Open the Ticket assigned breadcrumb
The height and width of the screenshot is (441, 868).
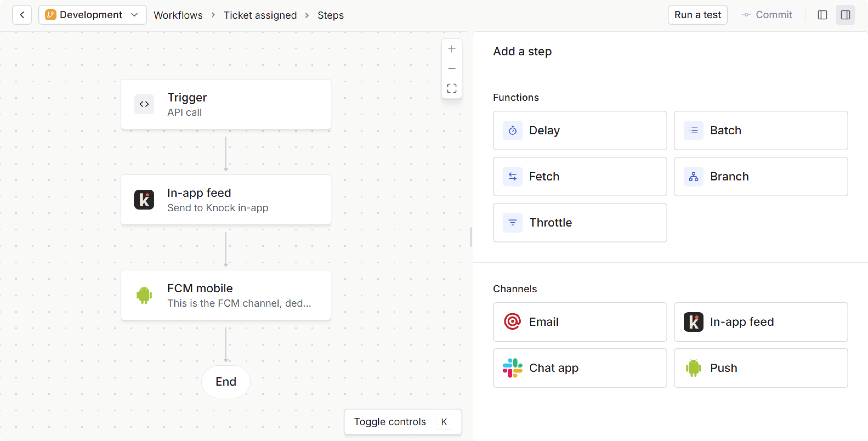[260, 15]
